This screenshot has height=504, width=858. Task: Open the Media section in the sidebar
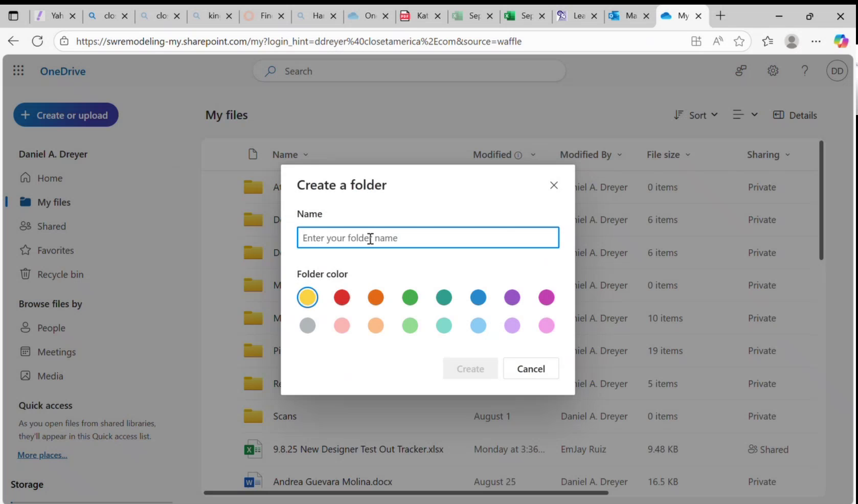point(49,376)
